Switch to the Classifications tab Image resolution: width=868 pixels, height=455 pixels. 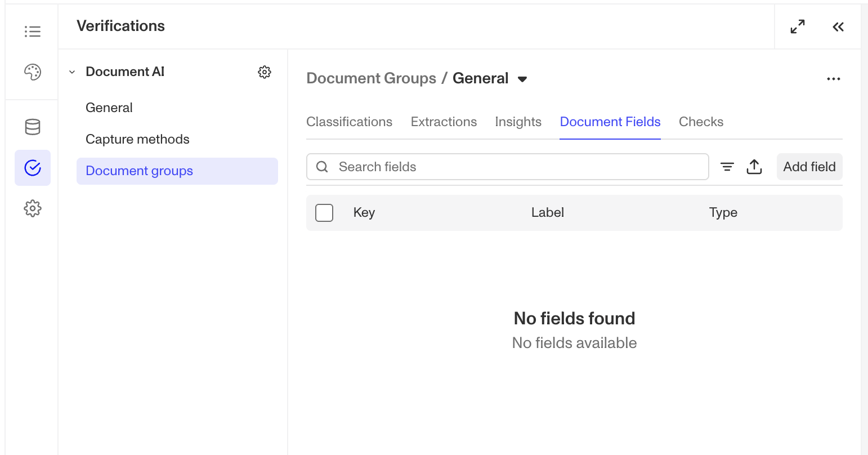tap(349, 122)
